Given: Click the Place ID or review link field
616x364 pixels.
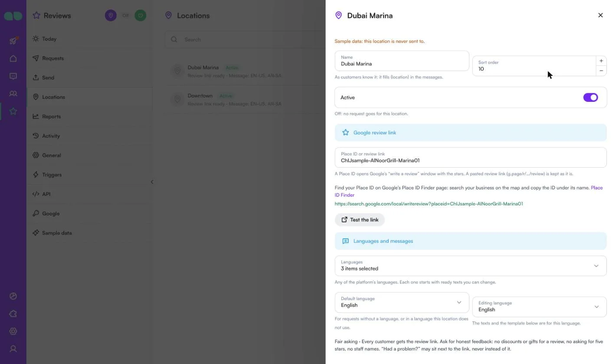Looking at the screenshot, I should [471, 157].
